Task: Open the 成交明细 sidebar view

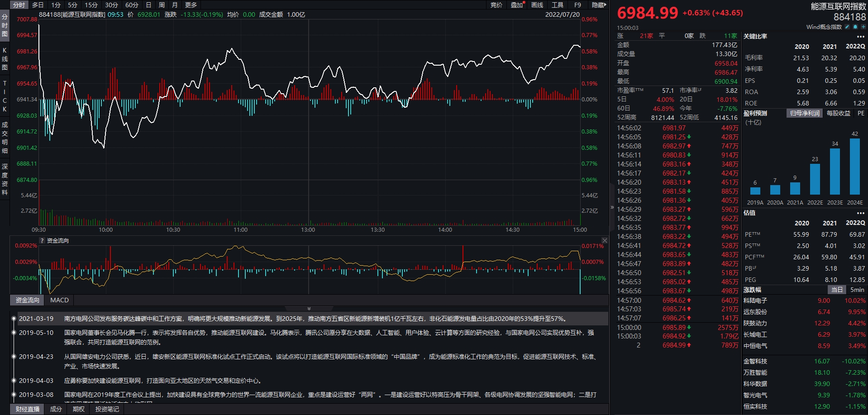Action: tap(5, 138)
